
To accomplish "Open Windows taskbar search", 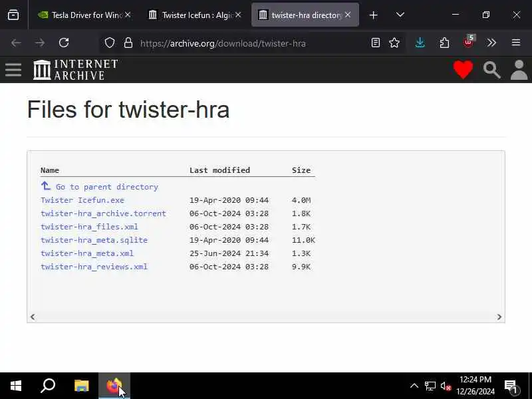I will pos(48,386).
